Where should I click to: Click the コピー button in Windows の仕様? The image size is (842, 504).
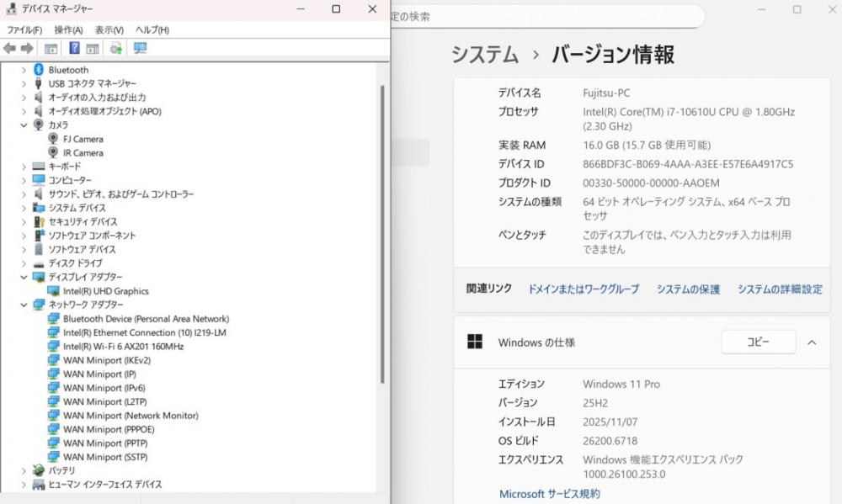coord(759,342)
